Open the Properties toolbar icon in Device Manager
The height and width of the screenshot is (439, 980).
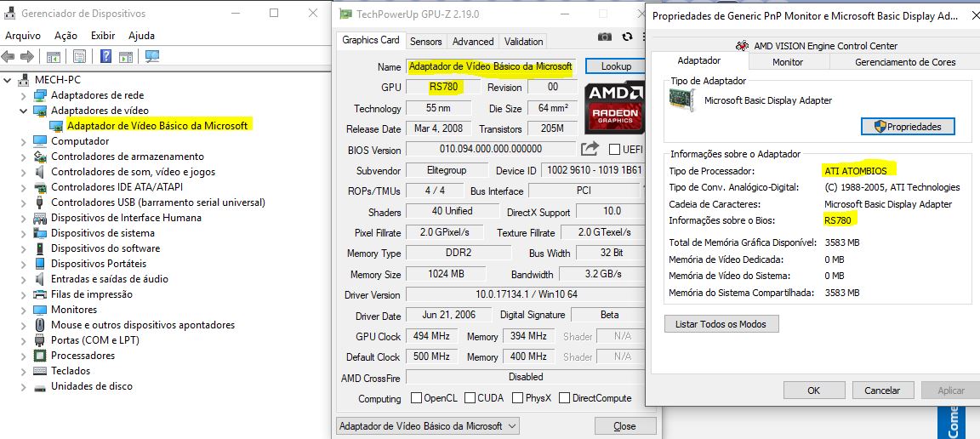(x=79, y=57)
